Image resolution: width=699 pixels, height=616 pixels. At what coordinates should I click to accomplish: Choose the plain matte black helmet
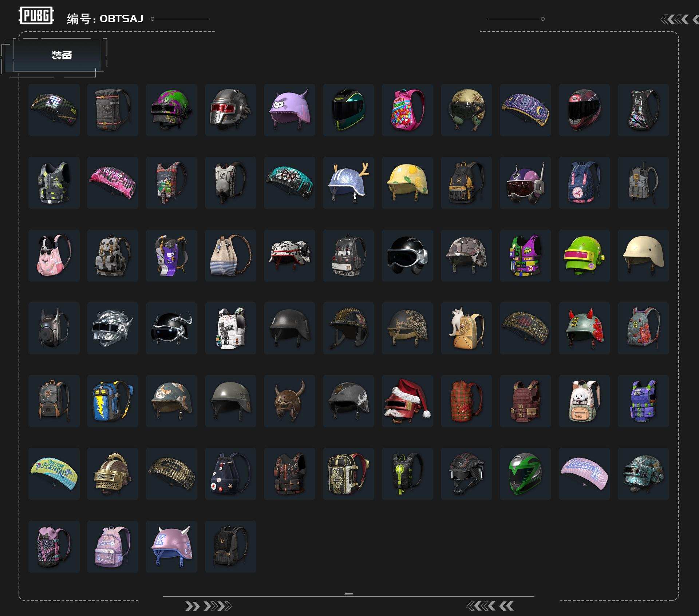[289, 328]
